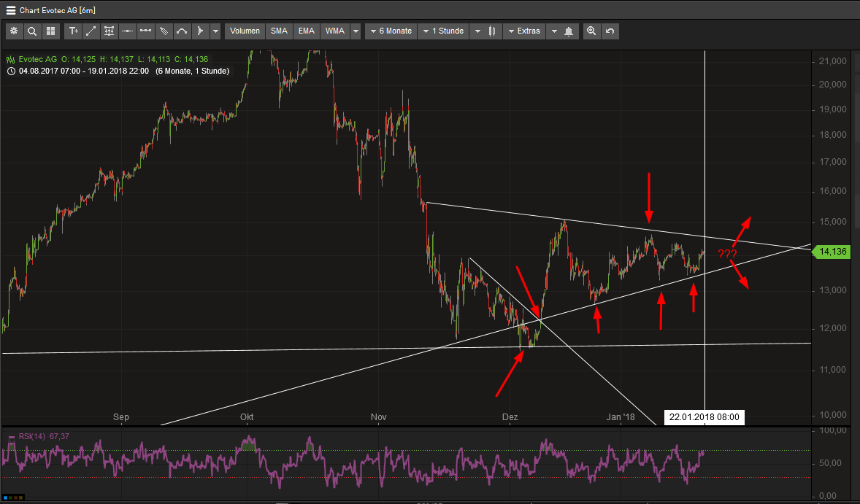The width and height of the screenshot is (860, 504).
Task: Select the line segment tool with endpoints
Action: pyautogui.click(x=145, y=31)
